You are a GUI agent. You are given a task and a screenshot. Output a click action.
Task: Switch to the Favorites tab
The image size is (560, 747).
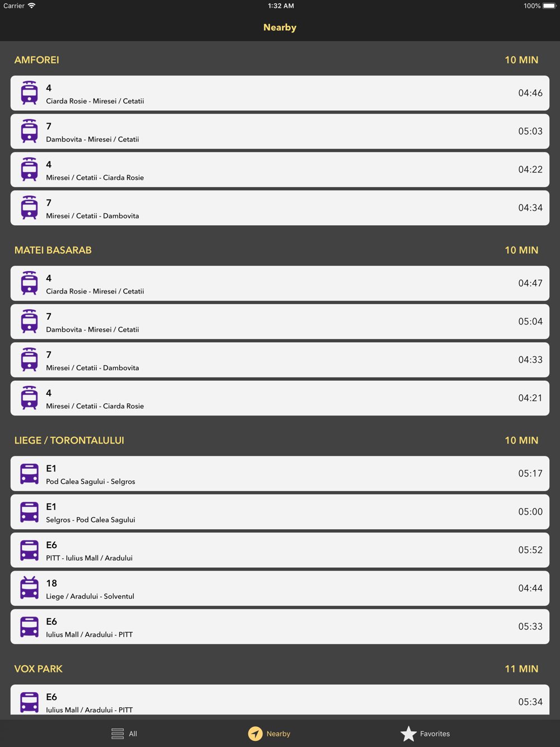coord(426,734)
